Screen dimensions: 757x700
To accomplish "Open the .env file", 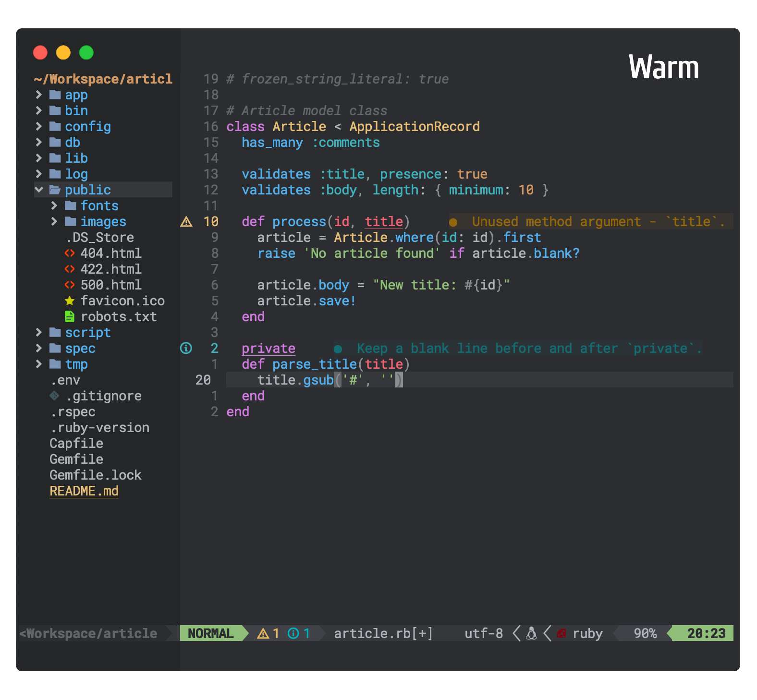I will [x=65, y=380].
